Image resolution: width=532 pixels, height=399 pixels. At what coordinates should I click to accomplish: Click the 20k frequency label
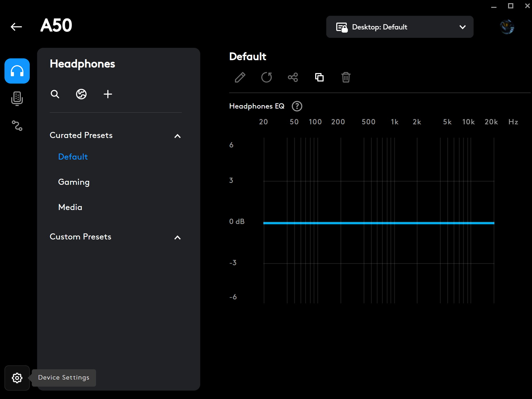coord(491,122)
